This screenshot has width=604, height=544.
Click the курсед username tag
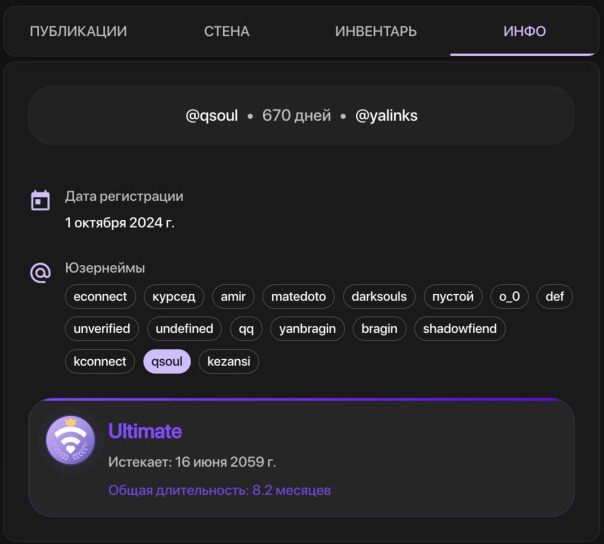[175, 296]
